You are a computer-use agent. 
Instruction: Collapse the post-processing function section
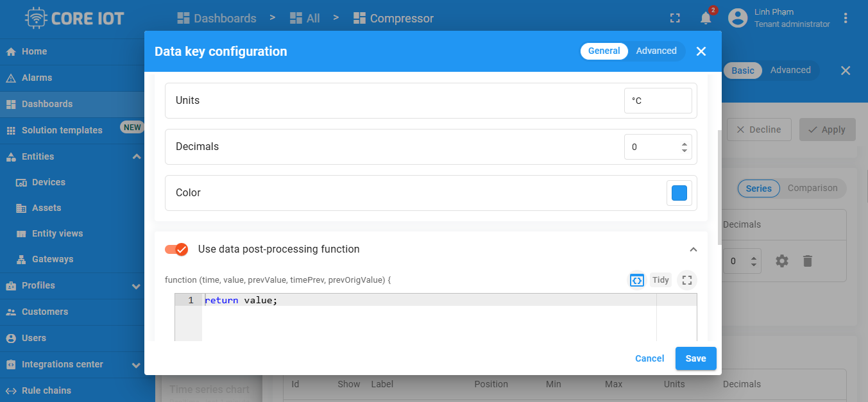coord(693,249)
